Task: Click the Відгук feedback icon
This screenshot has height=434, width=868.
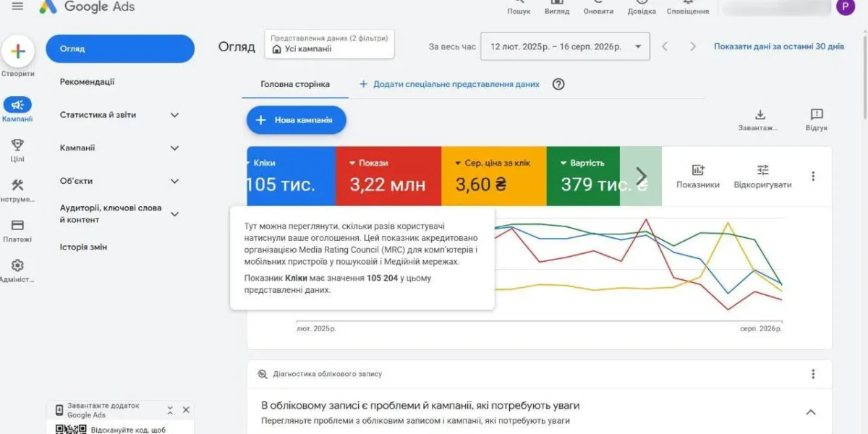Action: point(817,115)
